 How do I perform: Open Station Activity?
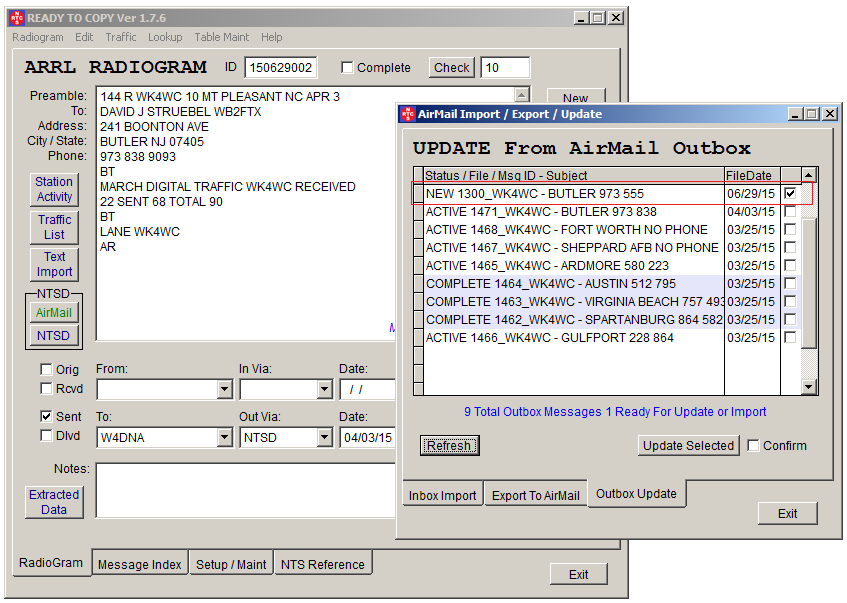click(54, 189)
